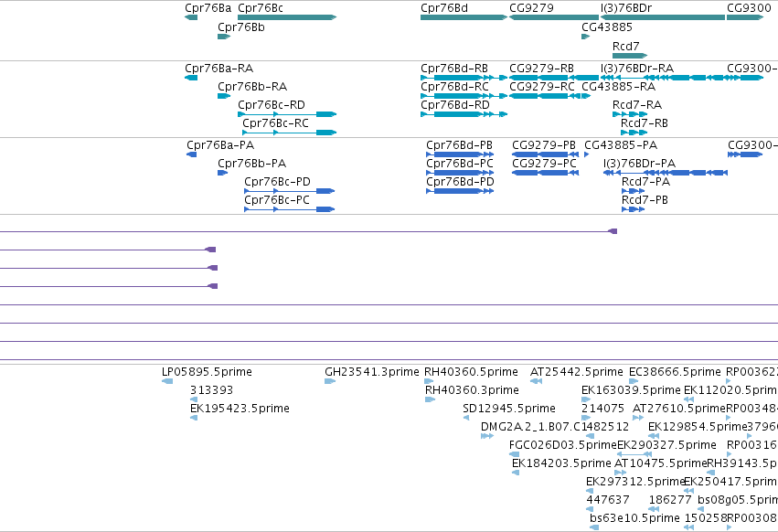Select the Cpr76Bd gene label
Viewport: 778px width, 532px height.
click(x=444, y=8)
